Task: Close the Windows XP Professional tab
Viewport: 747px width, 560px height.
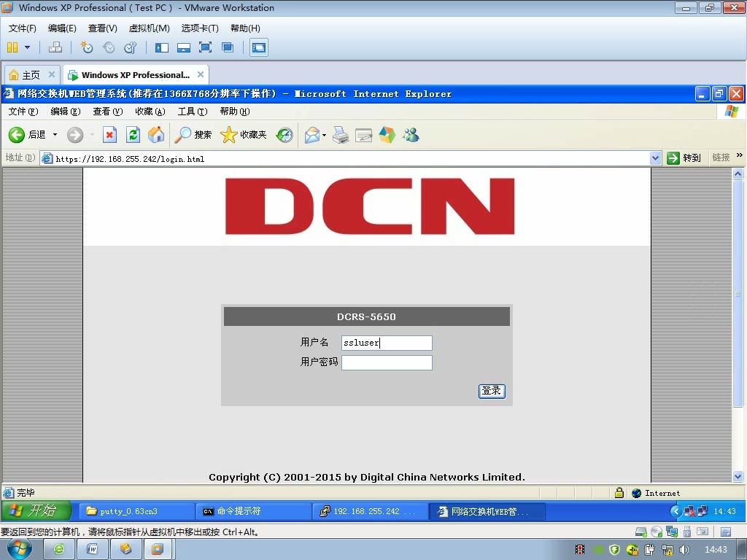Action: [x=201, y=75]
